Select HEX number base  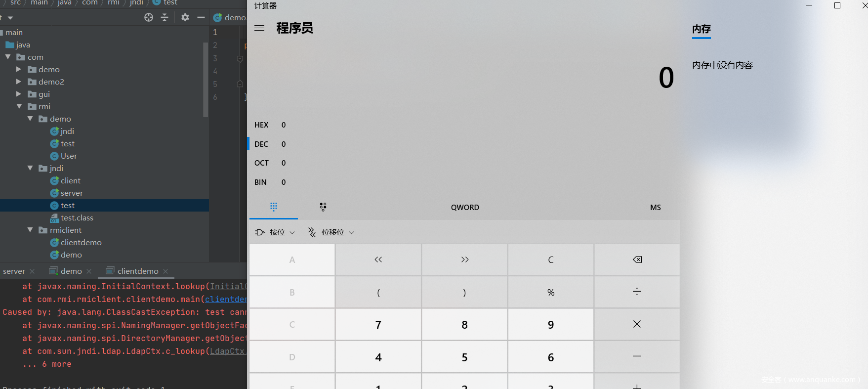pyautogui.click(x=270, y=125)
